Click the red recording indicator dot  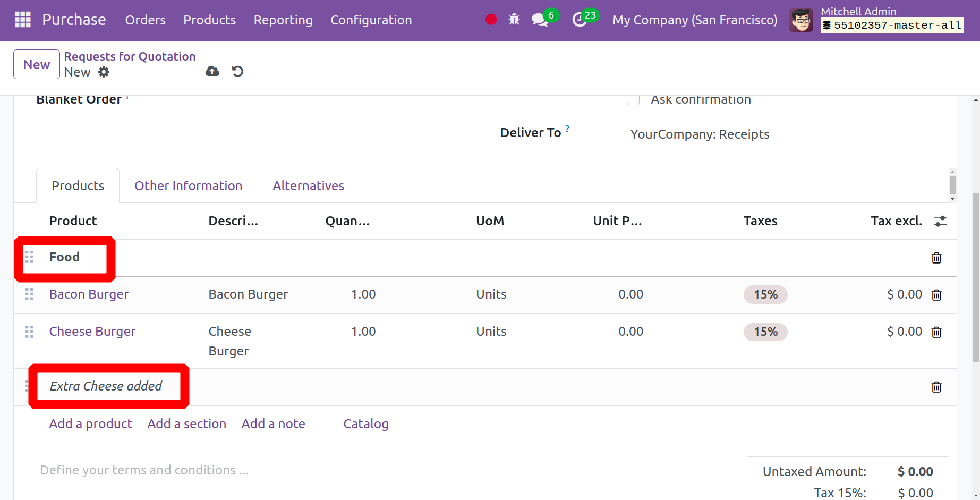491,20
